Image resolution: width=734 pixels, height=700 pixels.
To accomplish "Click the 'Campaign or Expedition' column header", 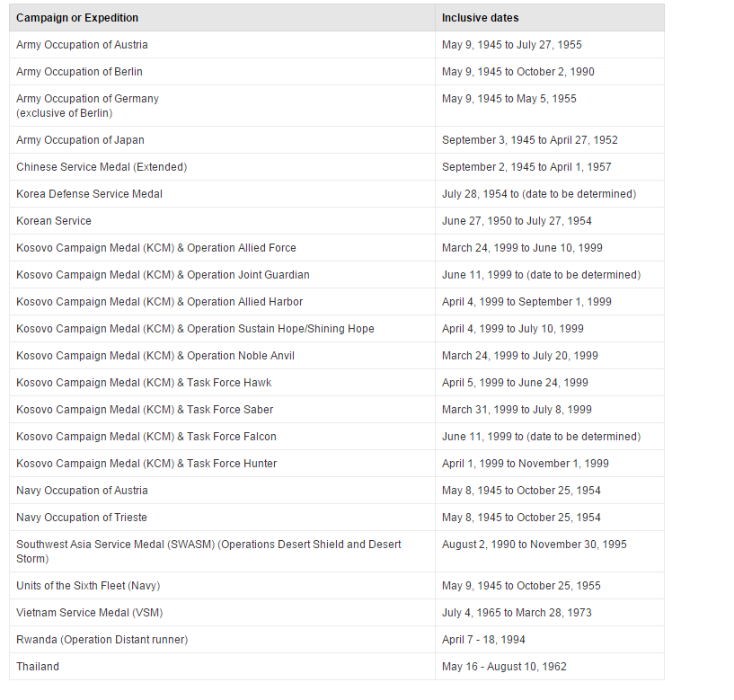I will (77, 18).
